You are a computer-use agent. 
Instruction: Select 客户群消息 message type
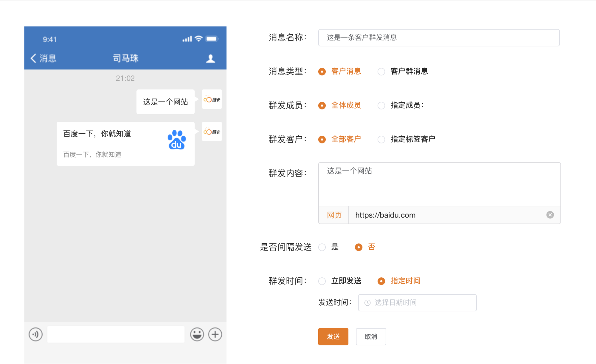(x=381, y=72)
